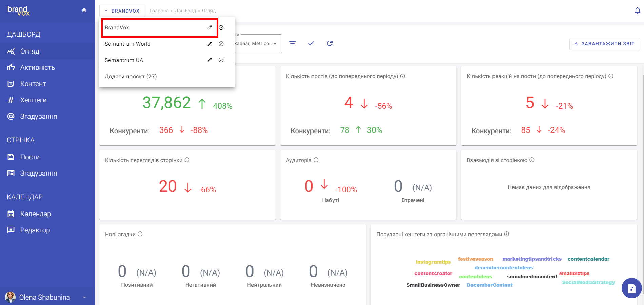The width and height of the screenshot is (644, 305).
Task: Select BrandVox project check-circle icon
Action: coord(221,27)
